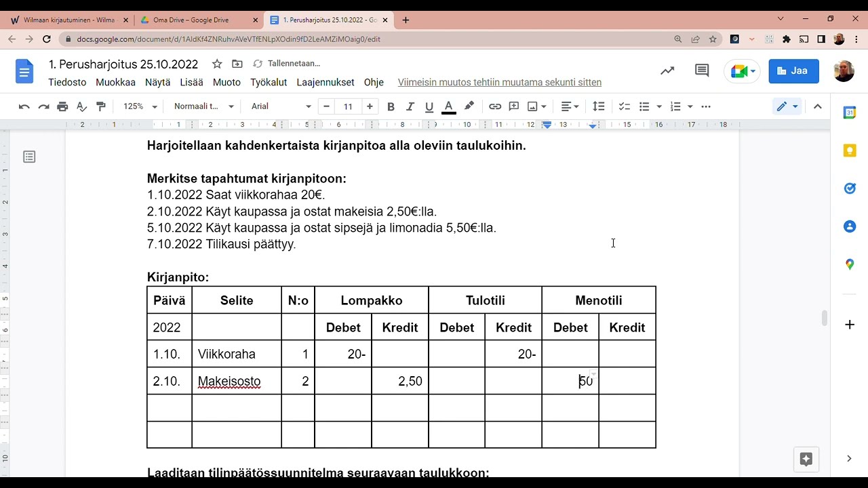The width and height of the screenshot is (868, 488).
Task: Show more toolbar options
Action: pyautogui.click(x=706, y=106)
